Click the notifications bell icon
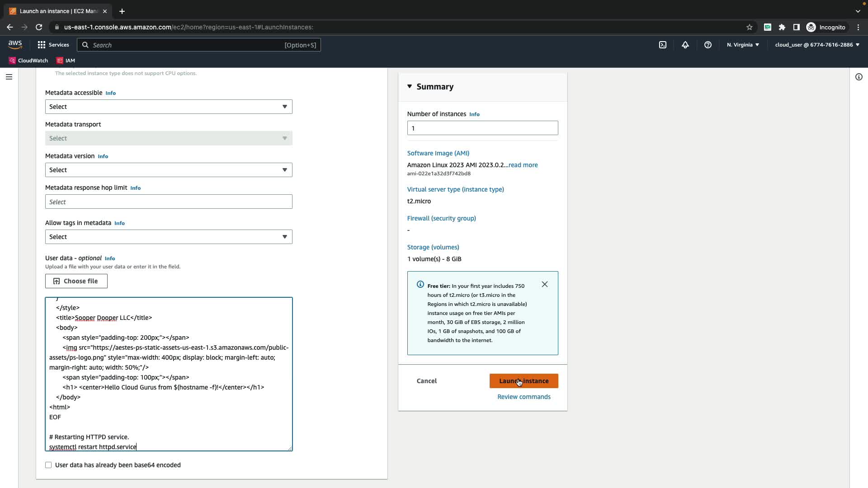This screenshot has width=868, height=488. pyautogui.click(x=685, y=45)
